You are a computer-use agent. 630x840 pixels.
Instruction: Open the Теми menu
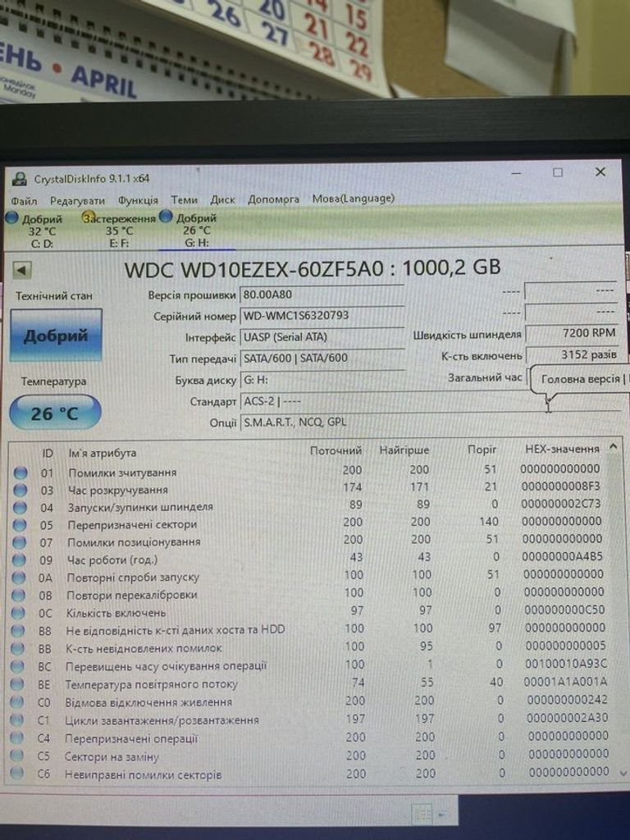184,200
